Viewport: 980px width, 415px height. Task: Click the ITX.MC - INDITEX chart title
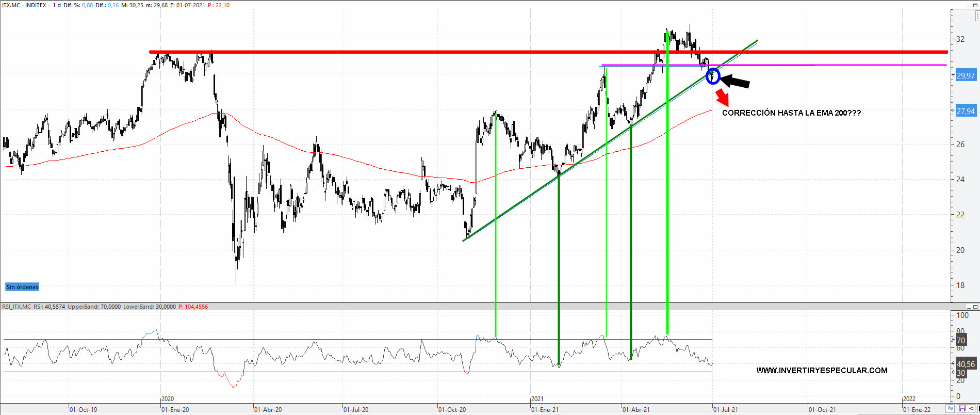click(25, 5)
